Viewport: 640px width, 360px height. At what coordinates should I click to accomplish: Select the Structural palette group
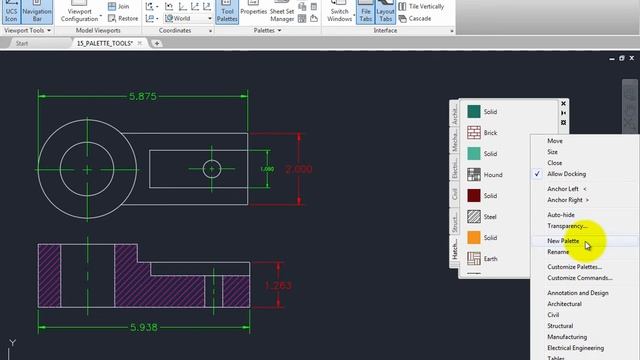(x=560, y=326)
